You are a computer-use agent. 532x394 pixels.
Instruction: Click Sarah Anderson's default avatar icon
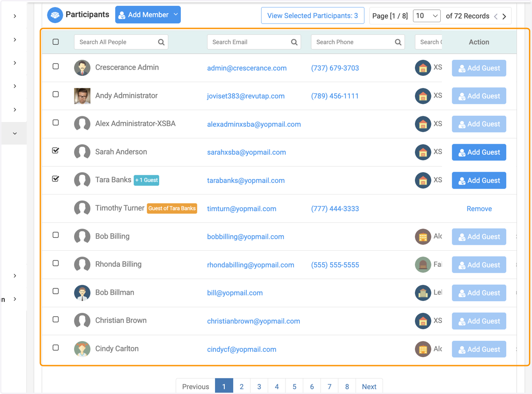[x=82, y=152]
